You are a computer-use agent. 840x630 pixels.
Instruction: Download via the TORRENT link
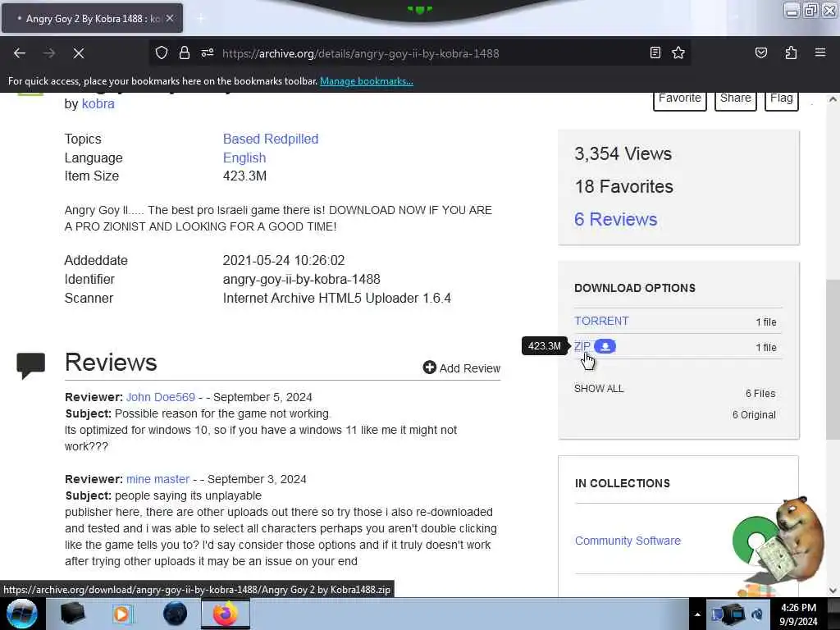[601, 321]
